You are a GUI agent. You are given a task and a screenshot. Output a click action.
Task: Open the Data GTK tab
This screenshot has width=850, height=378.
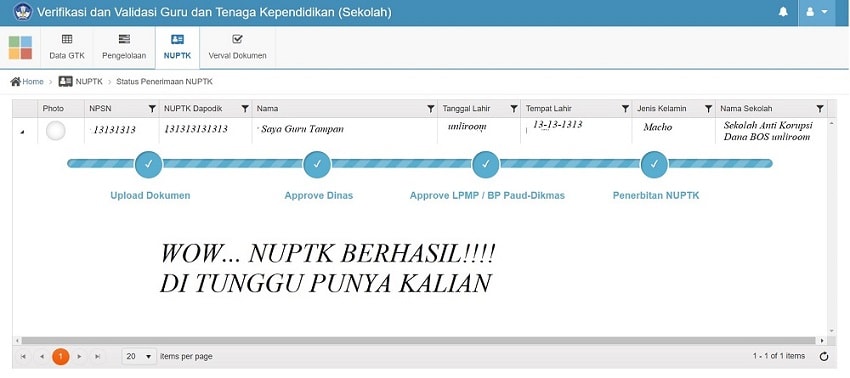(x=67, y=48)
